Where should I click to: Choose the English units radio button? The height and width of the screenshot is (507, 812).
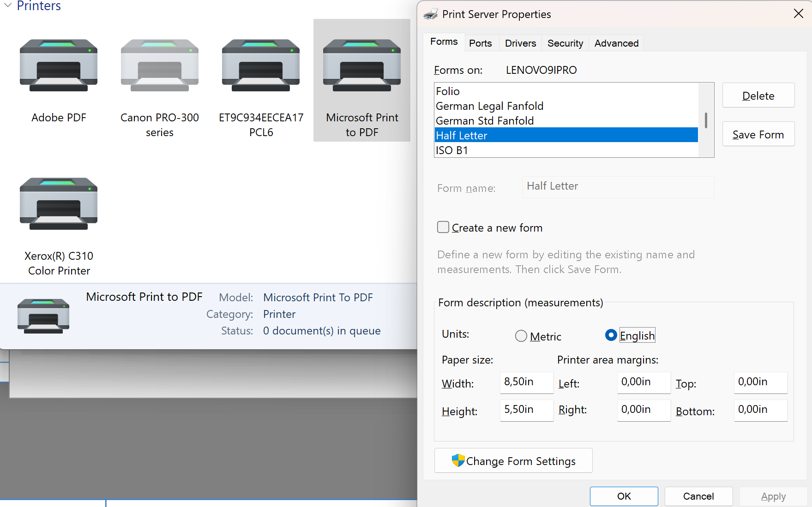coord(611,335)
